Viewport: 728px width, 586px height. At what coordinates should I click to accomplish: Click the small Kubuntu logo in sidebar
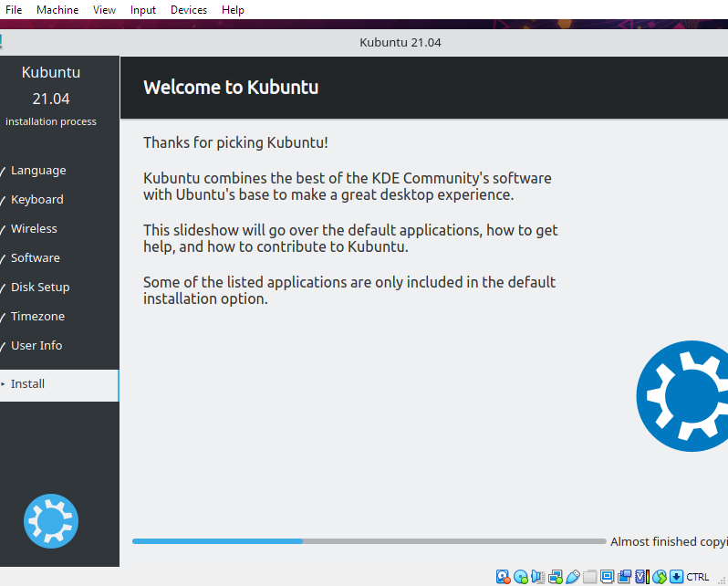tap(51, 521)
